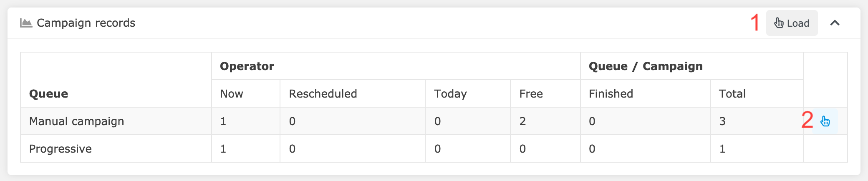Click the Manual campaign queue name

point(77,121)
